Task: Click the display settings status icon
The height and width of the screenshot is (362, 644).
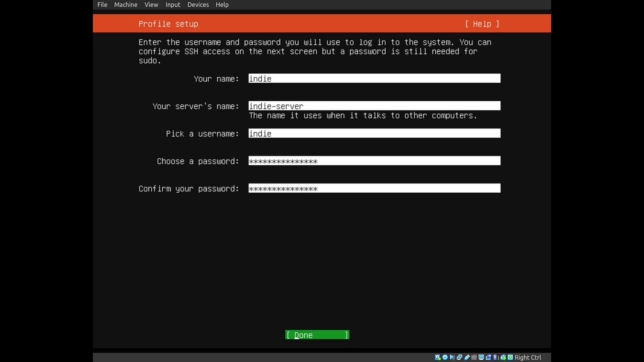Action: click(481, 357)
